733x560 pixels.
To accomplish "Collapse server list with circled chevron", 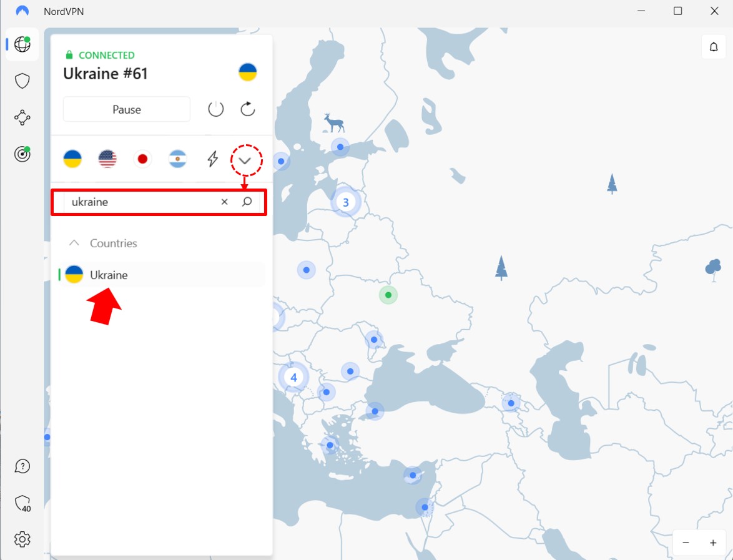I will [246, 160].
